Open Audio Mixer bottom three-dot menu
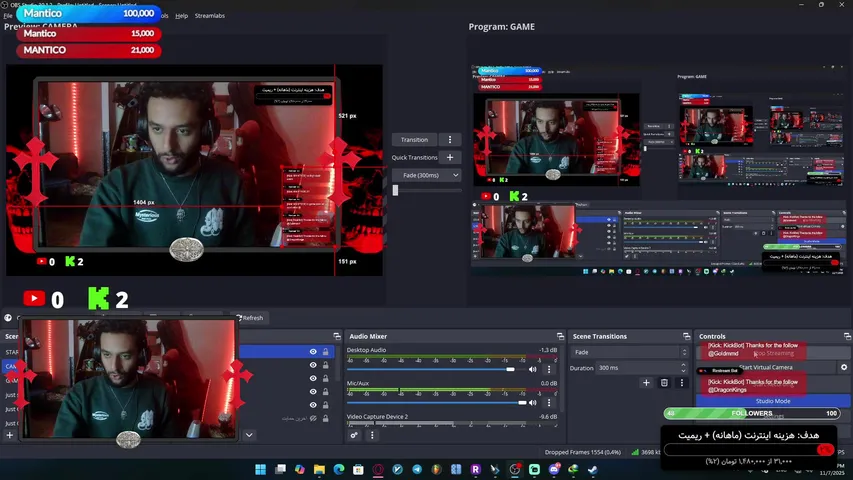This screenshot has width=853, height=480. click(372, 435)
